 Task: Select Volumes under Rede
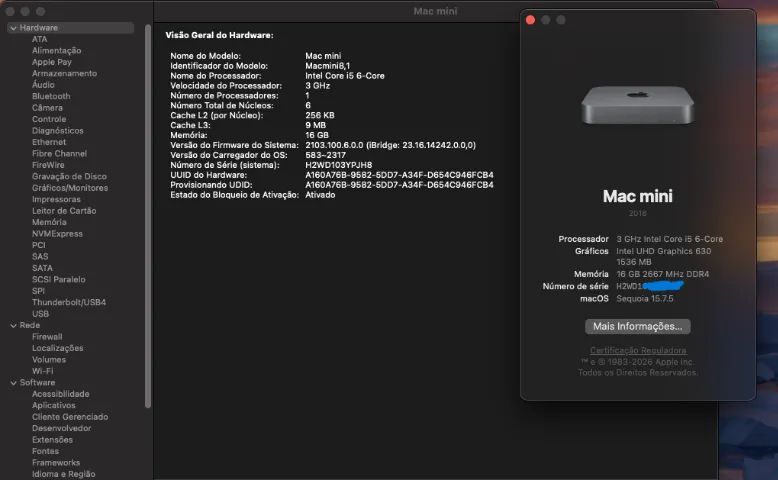(x=49, y=359)
